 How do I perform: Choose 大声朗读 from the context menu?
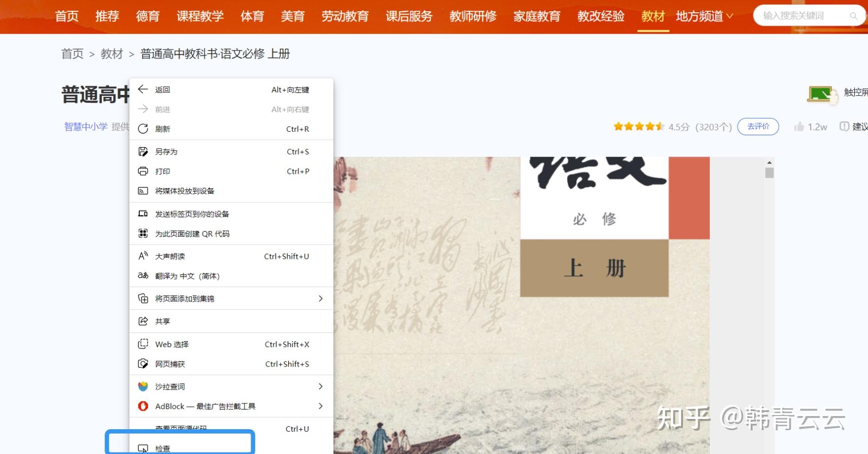click(231, 256)
